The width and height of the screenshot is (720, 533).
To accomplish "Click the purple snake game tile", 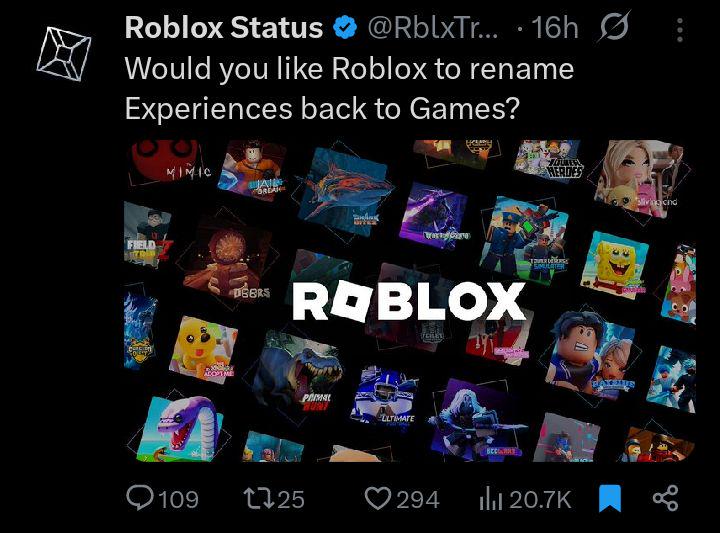I will coord(182,429).
